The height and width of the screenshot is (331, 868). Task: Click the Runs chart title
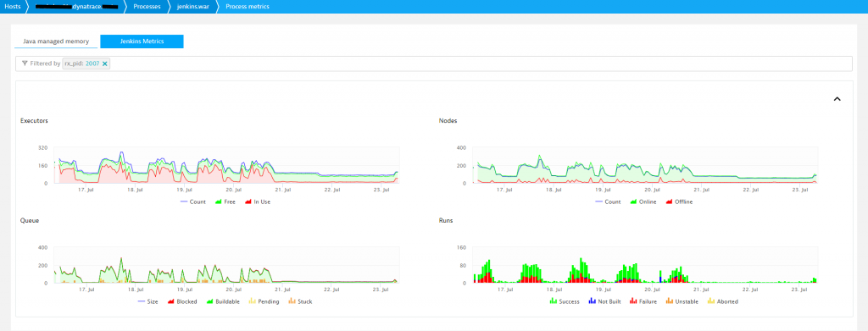tap(446, 220)
